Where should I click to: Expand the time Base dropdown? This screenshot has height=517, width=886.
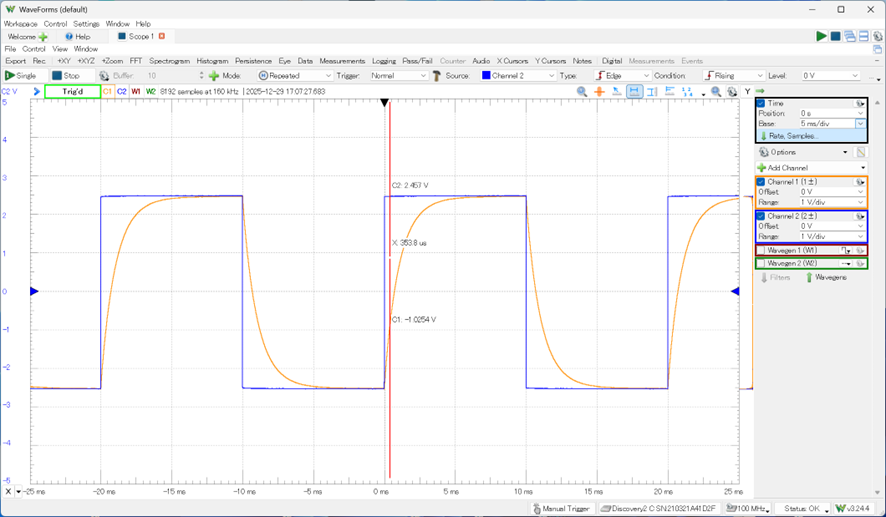tap(860, 124)
